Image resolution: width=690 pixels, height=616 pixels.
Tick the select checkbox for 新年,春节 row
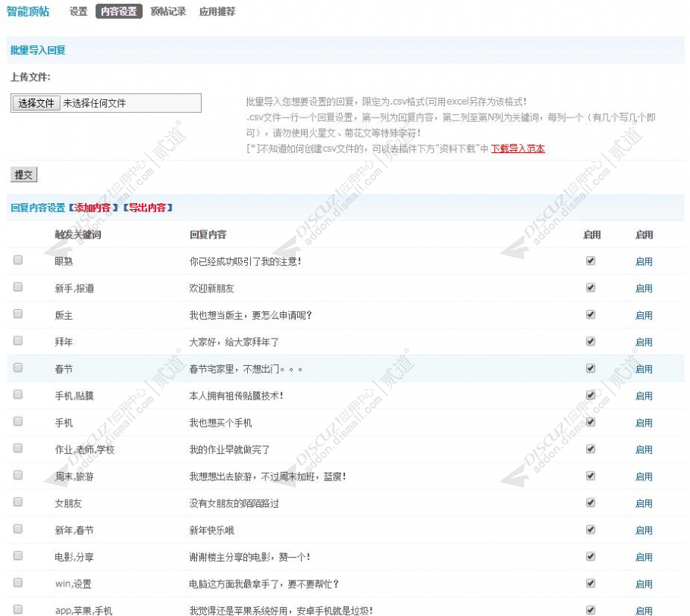click(x=18, y=529)
